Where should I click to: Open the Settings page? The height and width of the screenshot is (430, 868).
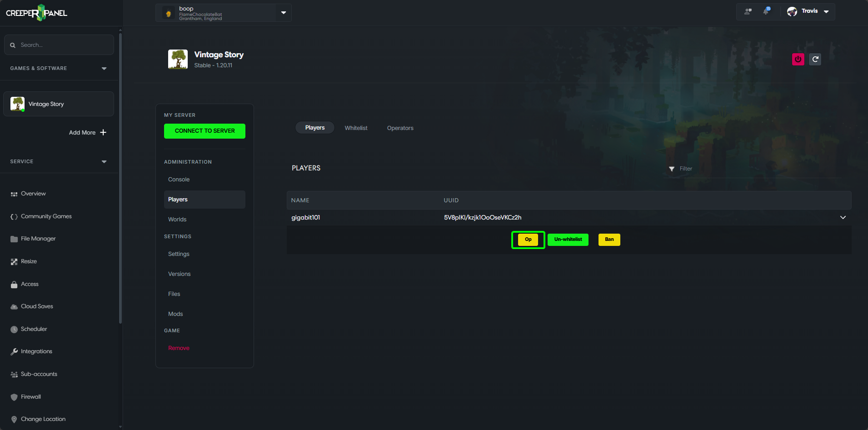point(179,254)
